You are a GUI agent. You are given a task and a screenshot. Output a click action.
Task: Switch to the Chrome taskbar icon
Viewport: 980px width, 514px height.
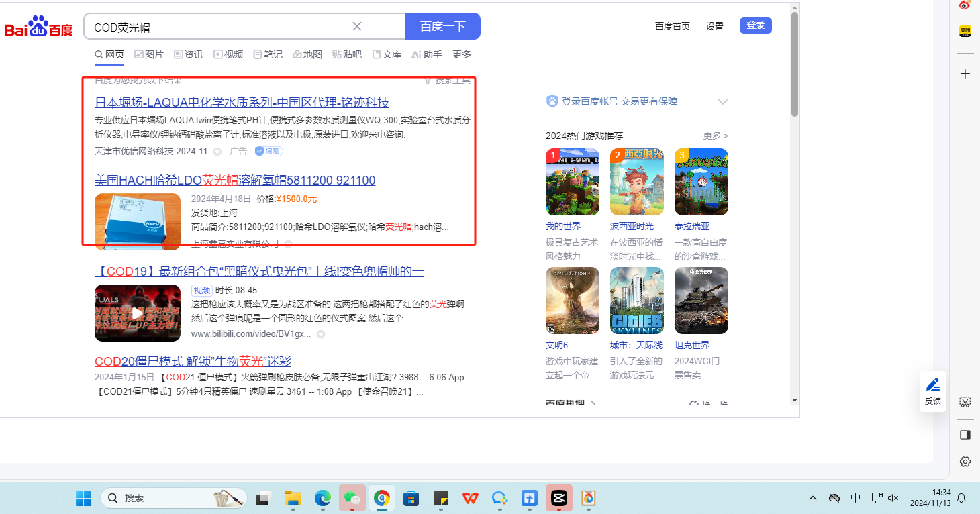pos(382,498)
